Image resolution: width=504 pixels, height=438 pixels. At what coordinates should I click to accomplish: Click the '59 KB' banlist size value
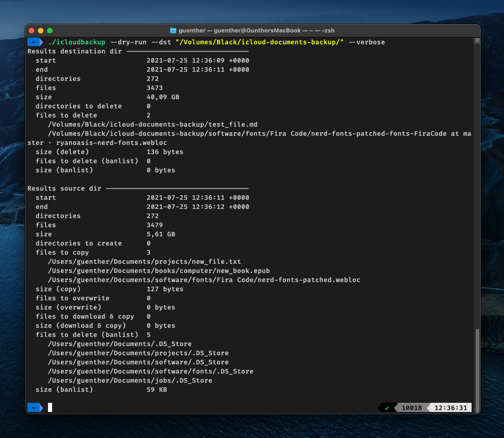[x=157, y=390]
